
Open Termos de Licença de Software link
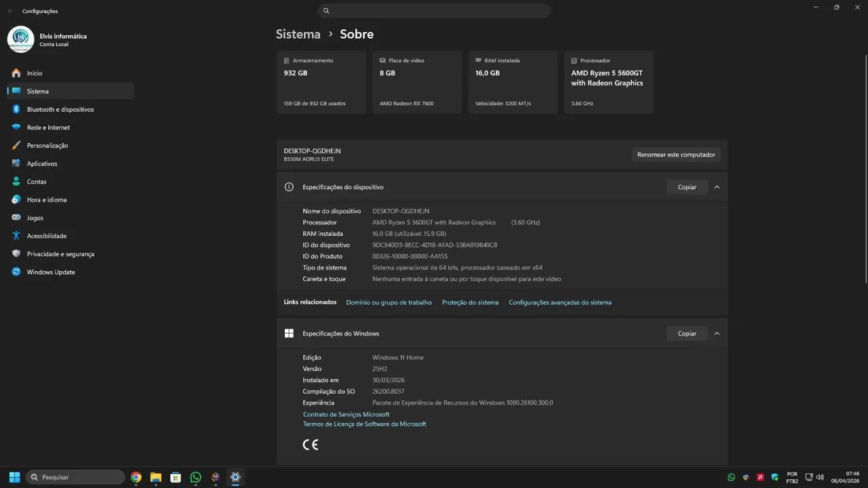coord(365,424)
